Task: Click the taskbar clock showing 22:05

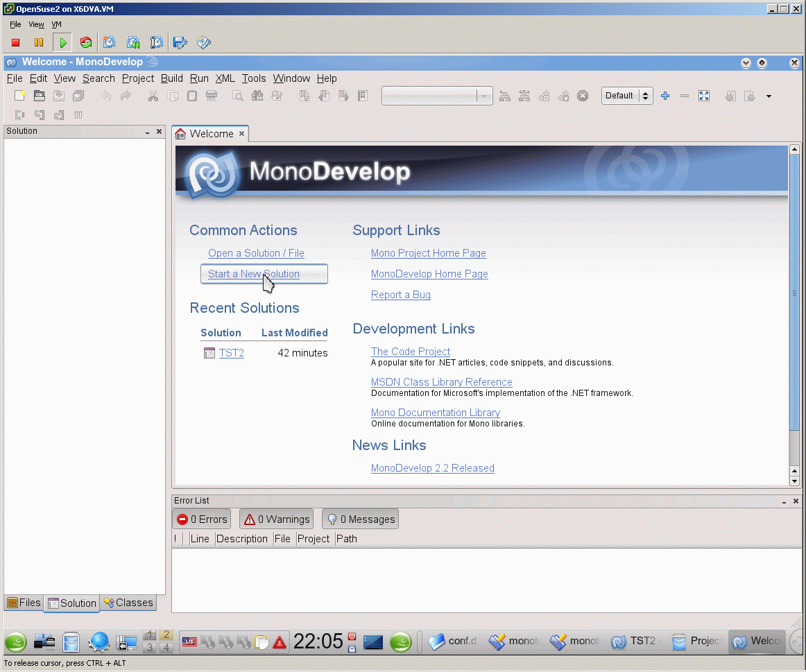Action: [x=318, y=641]
